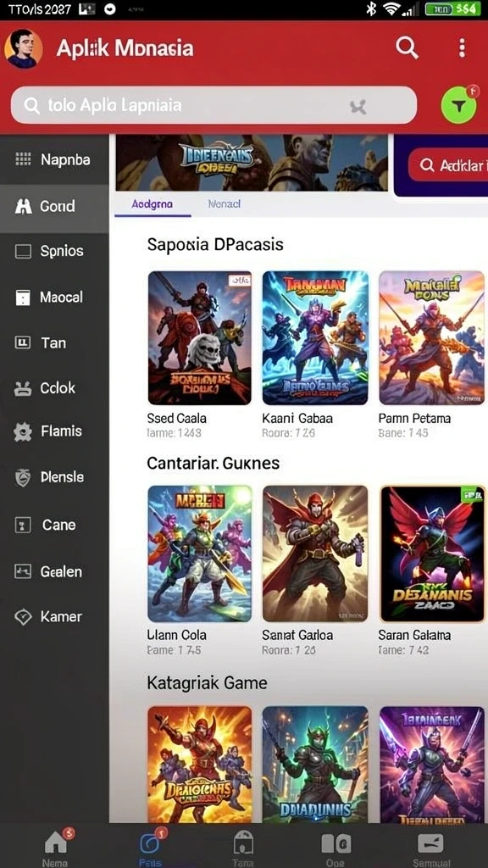Click the 'Sanat Garloa' title text
This screenshot has height=868, width=488.
pyautogui.click(x=297, y=635)
